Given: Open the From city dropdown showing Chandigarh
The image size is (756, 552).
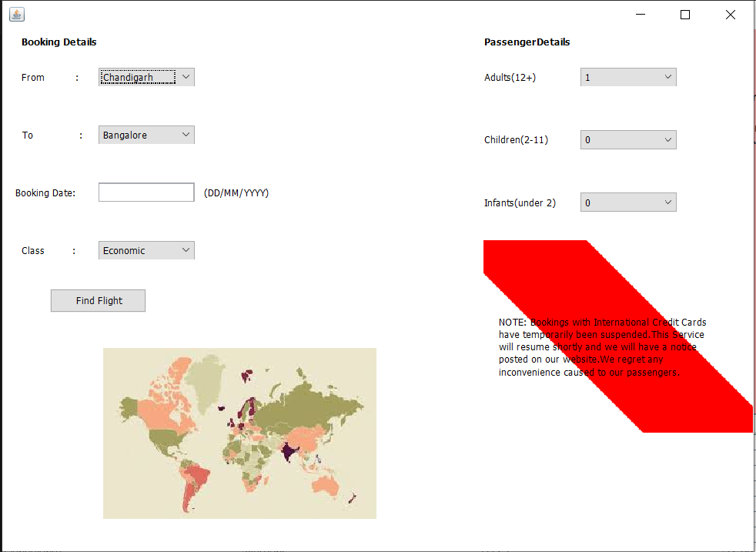Looking at the screenshot, I should click(x=142, y=77).
